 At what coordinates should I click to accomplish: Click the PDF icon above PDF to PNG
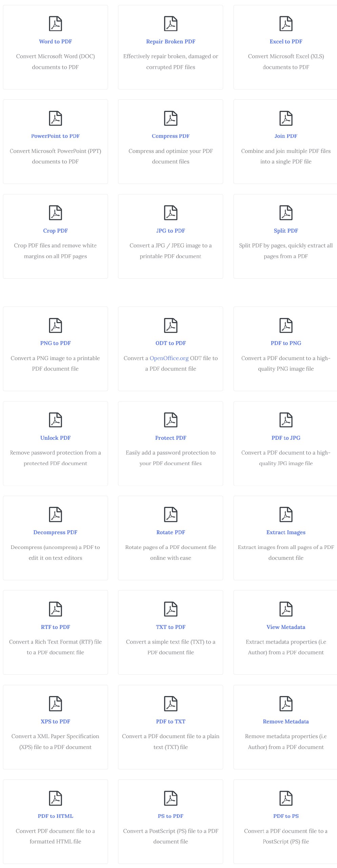[286, 325]
